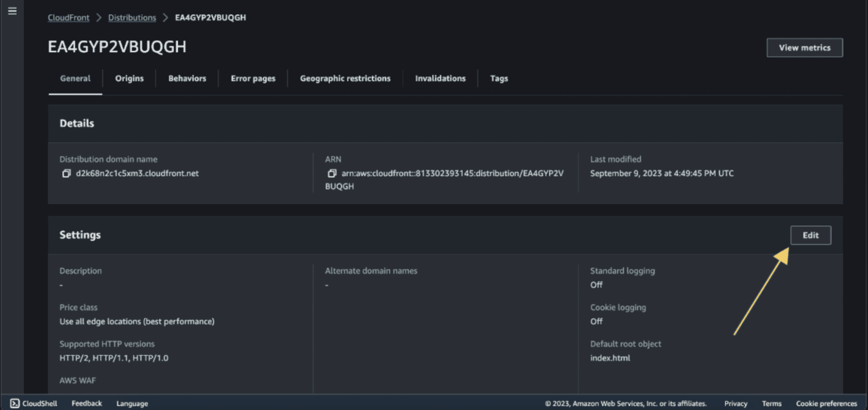The width and height of the screenshot is (868, 410).
Task: Switch to the Invalidations tab
Action: click(x=440, y=78)
